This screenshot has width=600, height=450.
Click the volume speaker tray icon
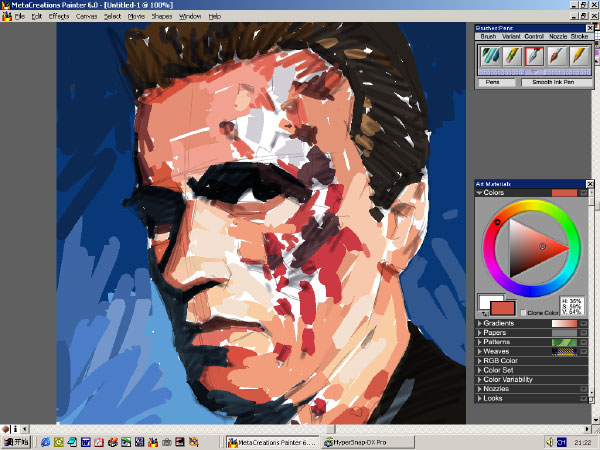click(549, 442)
